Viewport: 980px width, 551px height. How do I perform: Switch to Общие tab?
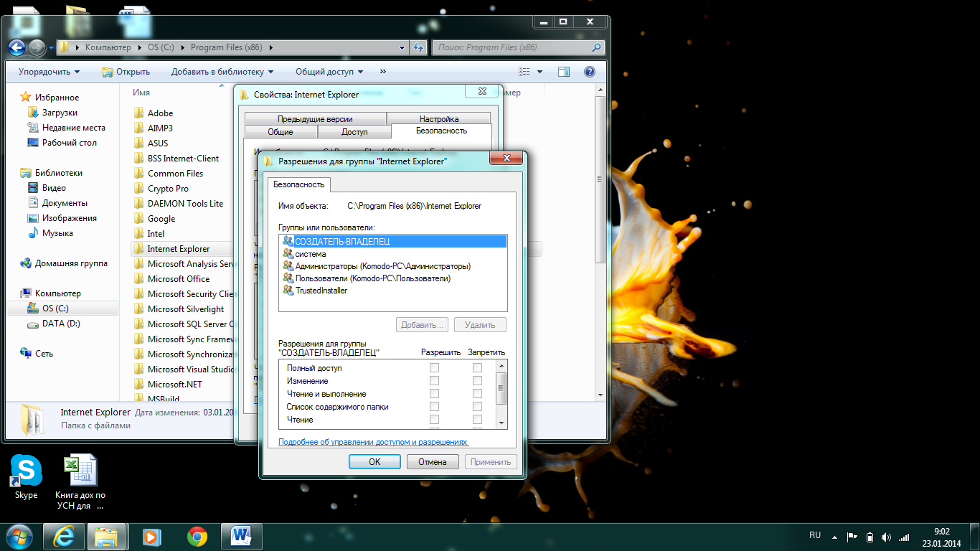pyautogui.click(x=281, y=132)
